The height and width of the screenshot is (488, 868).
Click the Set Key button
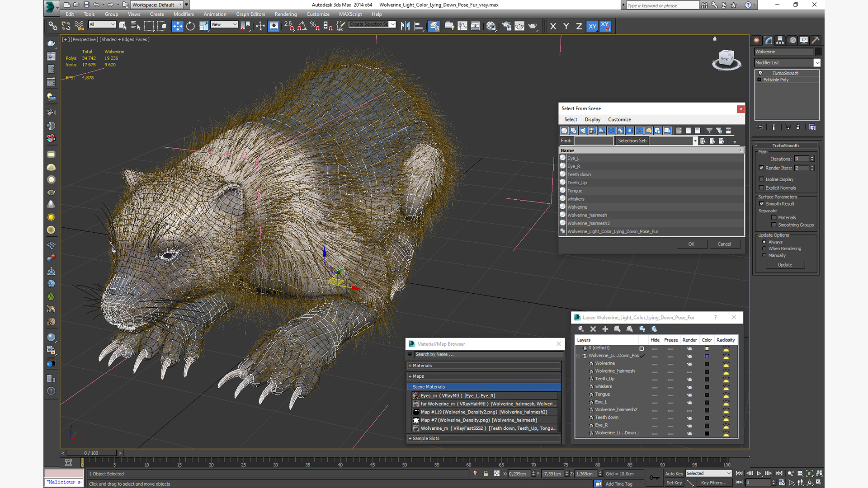[674, 483]
